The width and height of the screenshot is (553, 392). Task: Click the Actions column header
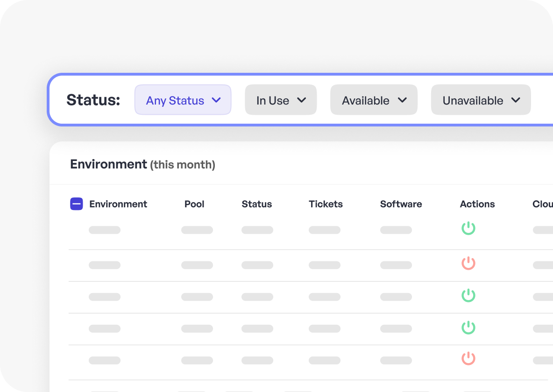coord(477,204)
